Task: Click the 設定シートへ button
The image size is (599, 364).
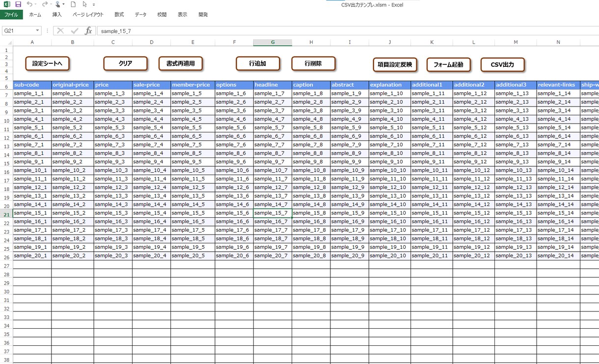Action: click(47, 63)
